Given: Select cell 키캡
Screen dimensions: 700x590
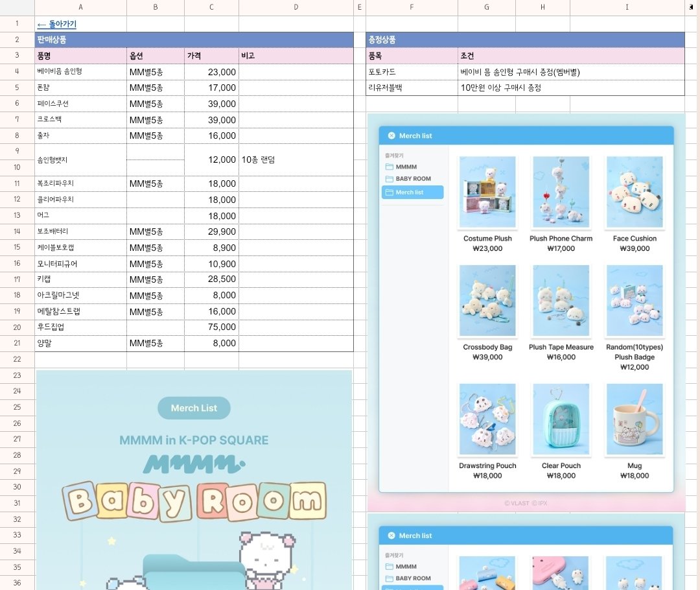Looking at the screenshot, I should tap(80, 279).
